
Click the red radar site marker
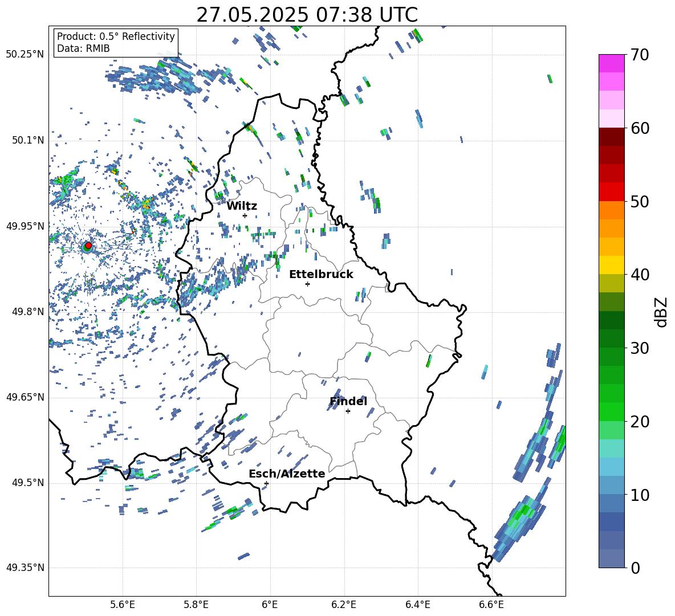[x=88, y=245]
